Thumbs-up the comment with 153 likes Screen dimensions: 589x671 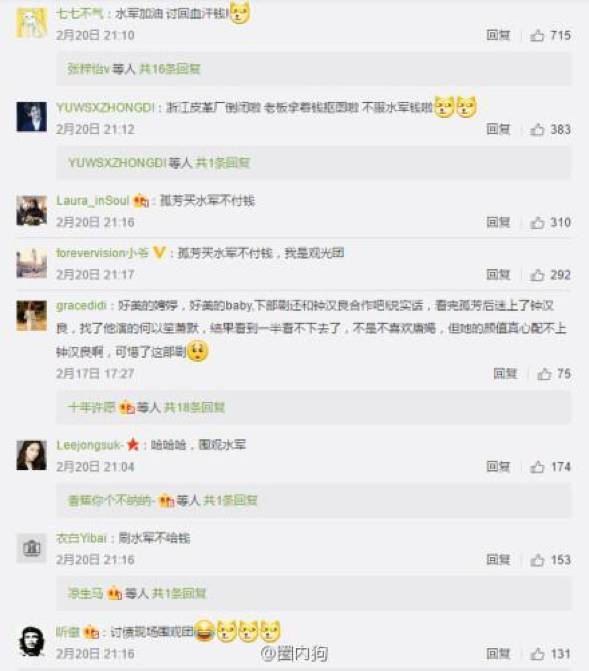pyautogui.click(x=537, y=560)
